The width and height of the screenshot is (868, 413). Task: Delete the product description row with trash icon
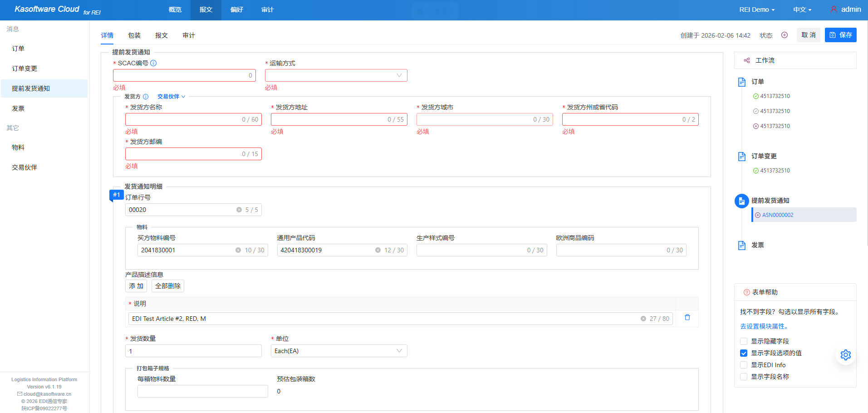coord(687,318)
